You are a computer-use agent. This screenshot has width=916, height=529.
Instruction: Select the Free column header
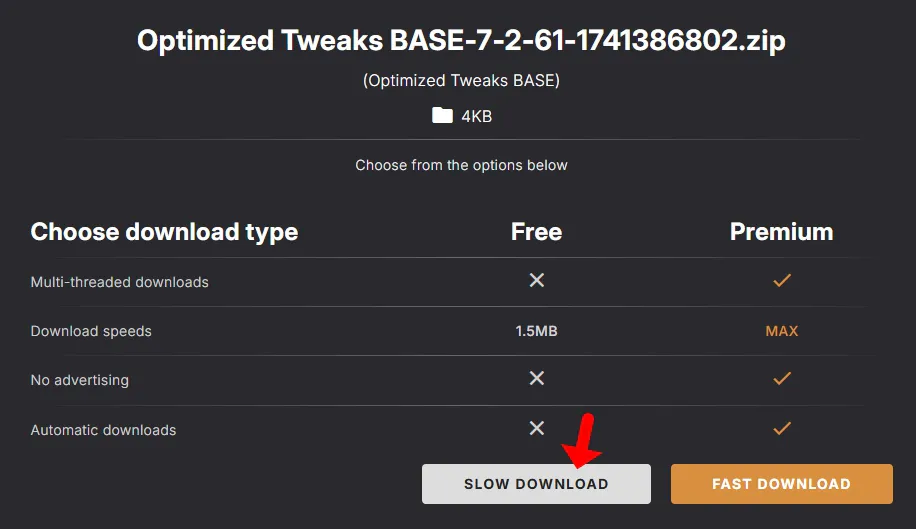(x=536, y=232)
